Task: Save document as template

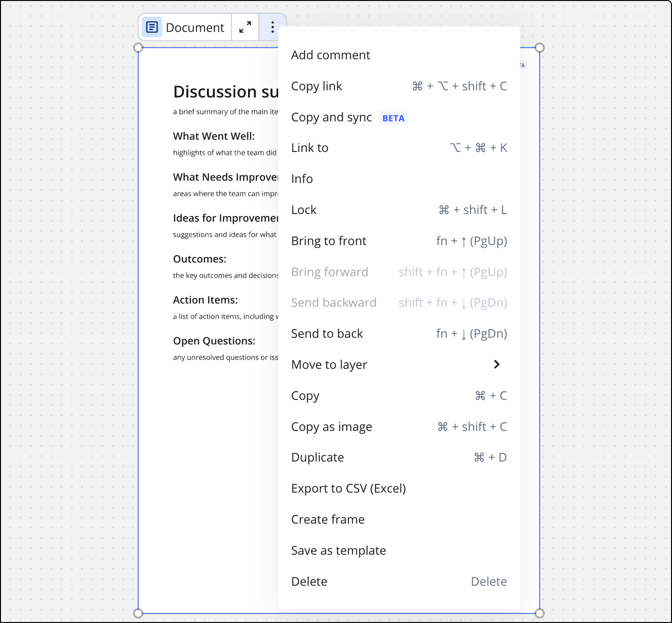Action: click(338, 551)
